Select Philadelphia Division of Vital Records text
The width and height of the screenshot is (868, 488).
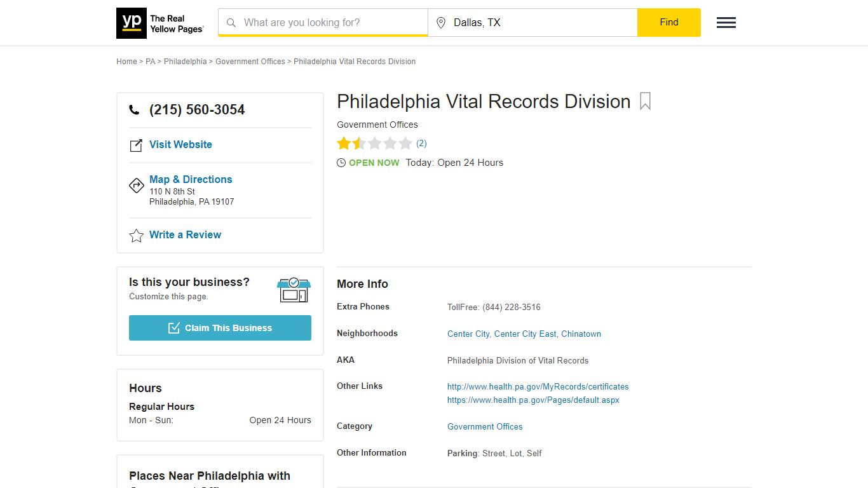pyautogui.click(x=518, y=361)
